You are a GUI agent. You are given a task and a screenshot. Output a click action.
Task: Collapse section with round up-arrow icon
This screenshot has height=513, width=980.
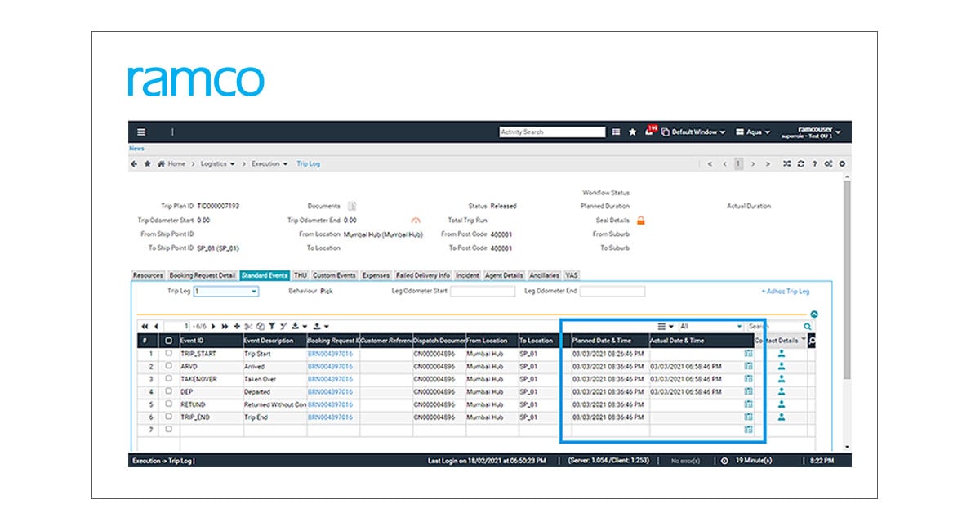814,314
